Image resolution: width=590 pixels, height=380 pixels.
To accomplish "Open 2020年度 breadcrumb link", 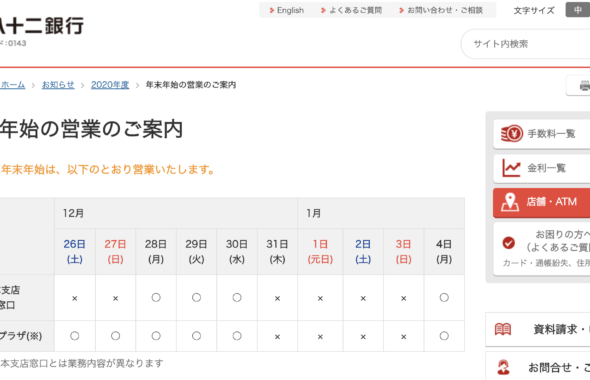I will (x=110, y=85).
